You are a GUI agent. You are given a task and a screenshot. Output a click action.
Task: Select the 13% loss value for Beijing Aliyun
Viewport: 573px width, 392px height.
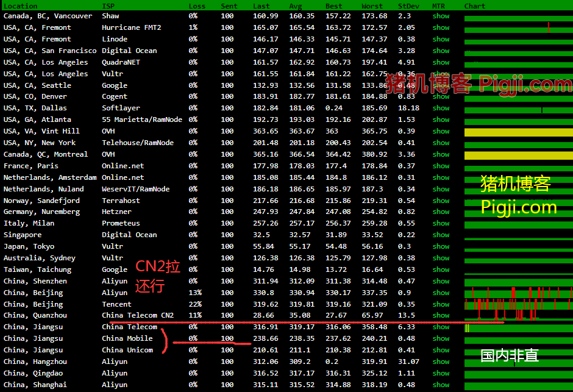(x=195, y=293)
